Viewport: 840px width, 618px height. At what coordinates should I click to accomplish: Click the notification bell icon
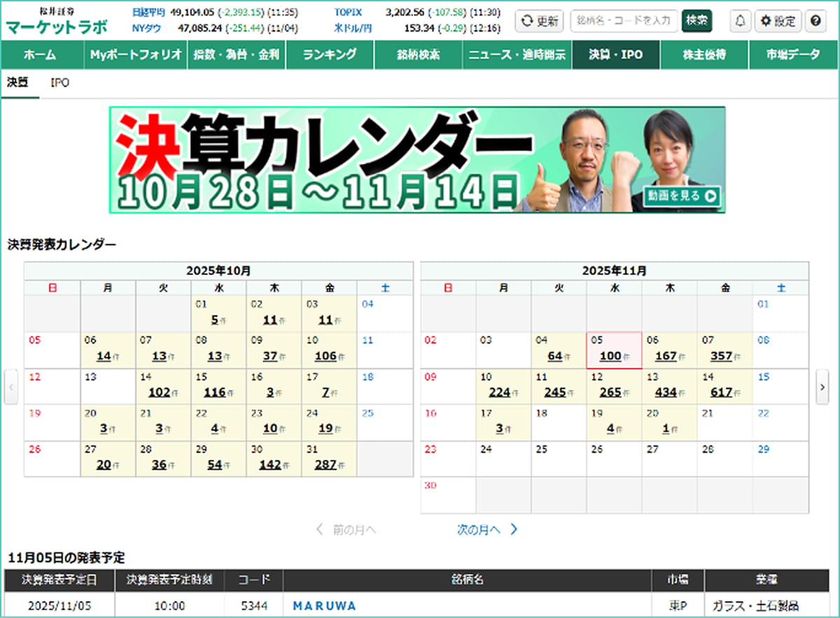740,21
